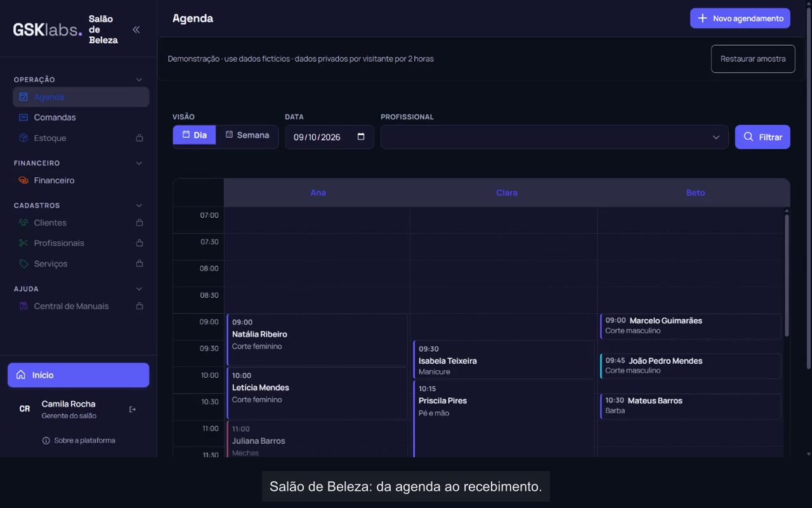812x508 pixels.
Task: Open Letícia Mendes 10:00 appointment
Action: [317, 393]
